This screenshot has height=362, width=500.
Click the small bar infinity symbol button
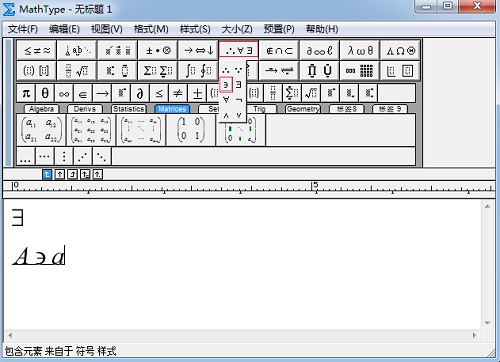coord(64,93)
